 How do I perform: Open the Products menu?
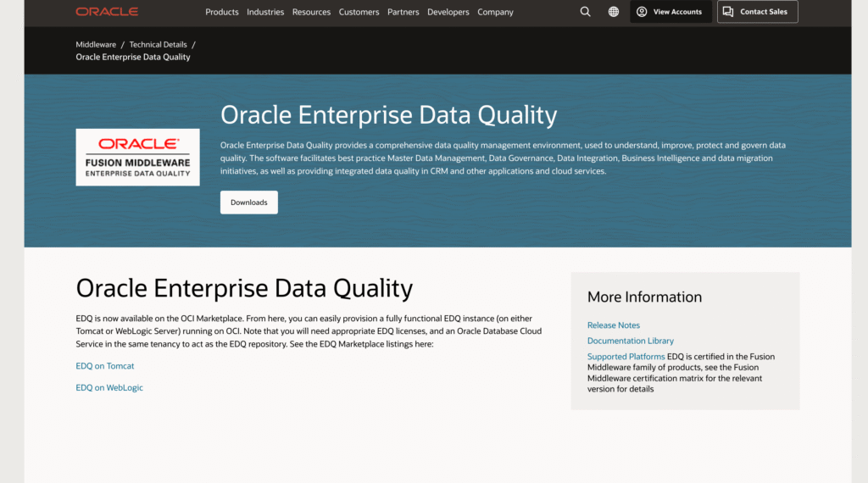click(222, 12)
